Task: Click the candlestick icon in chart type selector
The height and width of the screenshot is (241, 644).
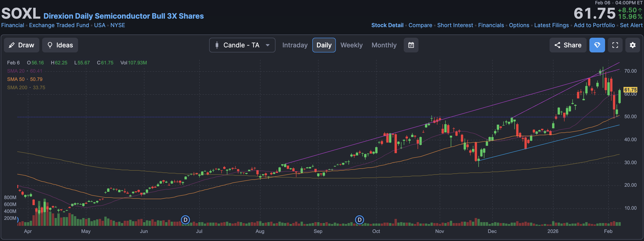Action: [217, 45]
